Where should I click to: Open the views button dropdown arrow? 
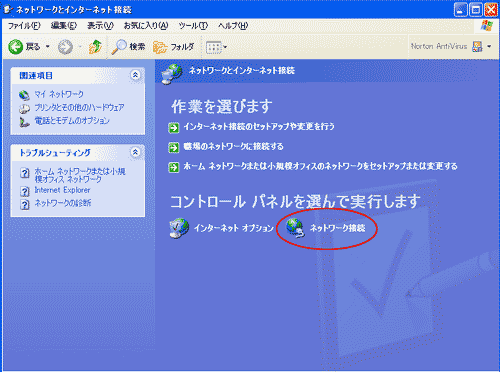tap(225, 47)
